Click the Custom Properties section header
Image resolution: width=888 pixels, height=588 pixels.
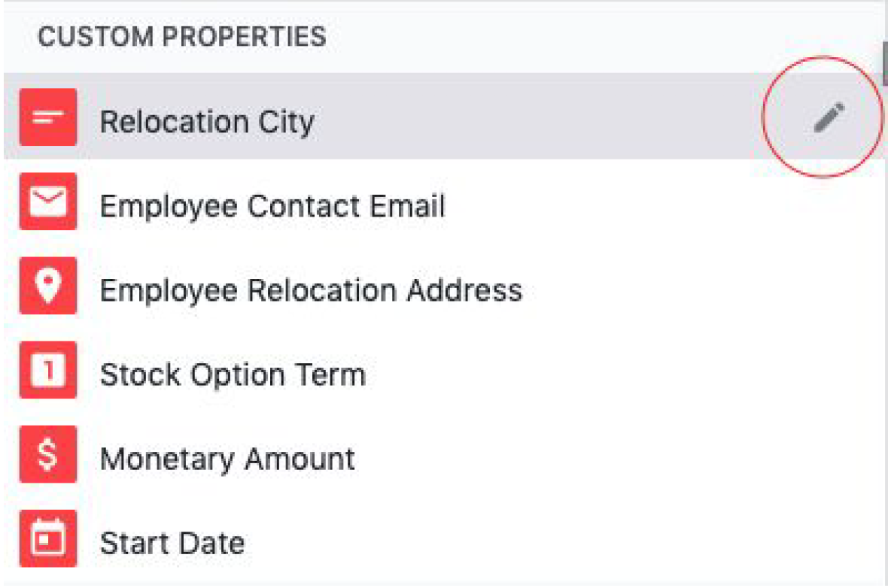[182, 36]
